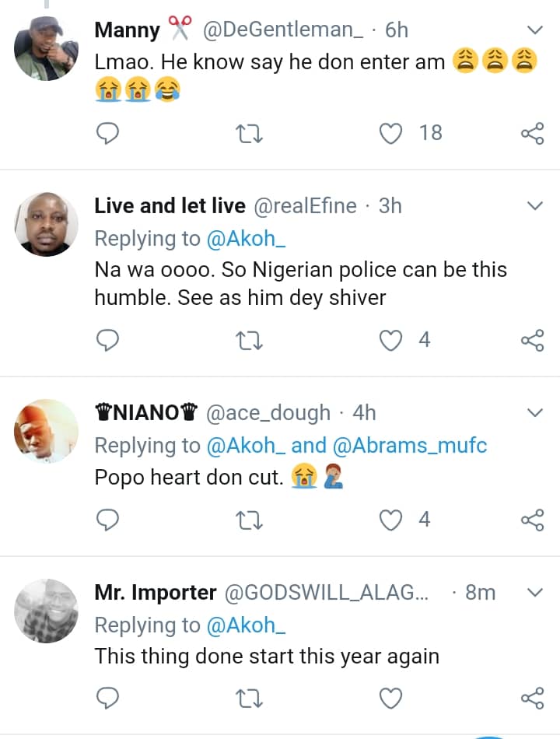Screen dimensions: 560x739
Task: Reply to Manny's tweet
Action: pyautogui.click(x=107, y=134)
